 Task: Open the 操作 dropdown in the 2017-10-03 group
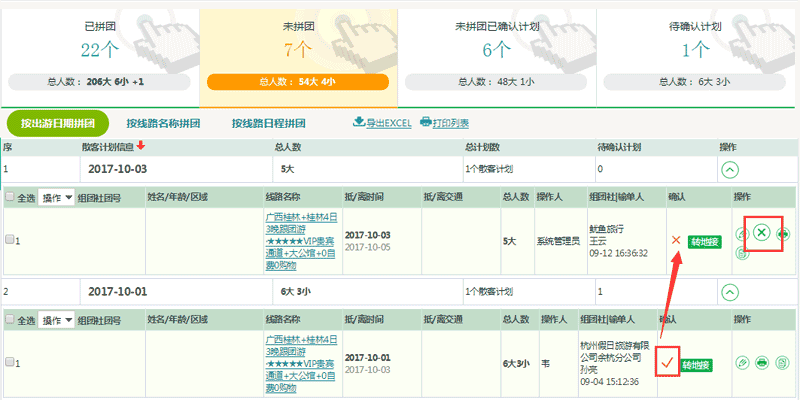57,198
